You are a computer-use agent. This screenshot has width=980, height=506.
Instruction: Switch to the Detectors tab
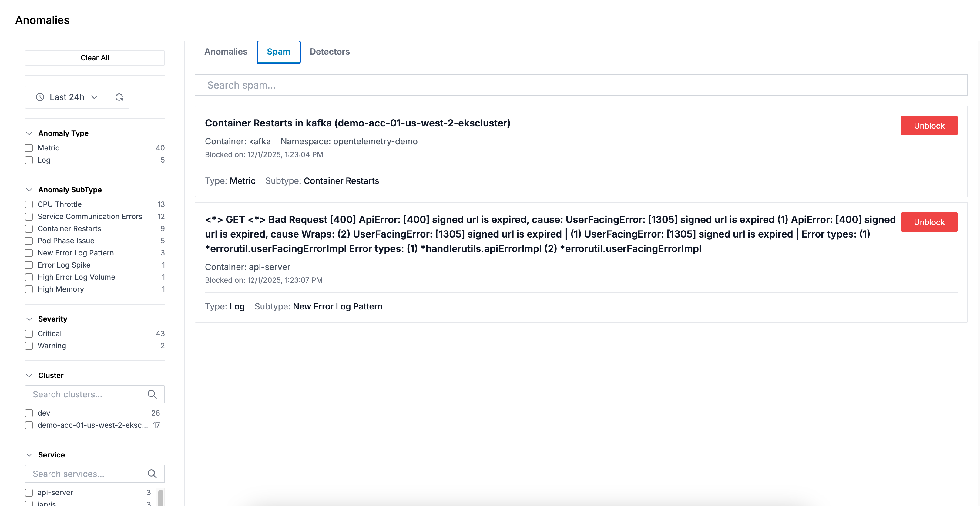[x=330, y=52]
